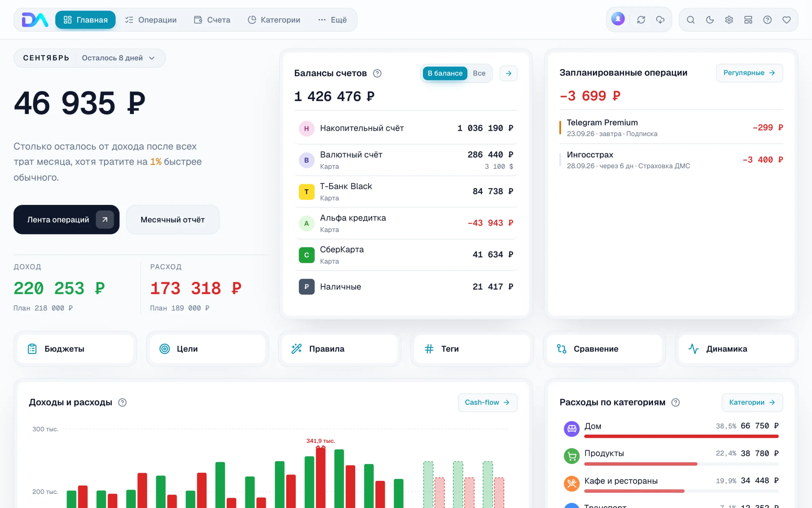Click help icon beside Расходы по категориям

point(675,402)
